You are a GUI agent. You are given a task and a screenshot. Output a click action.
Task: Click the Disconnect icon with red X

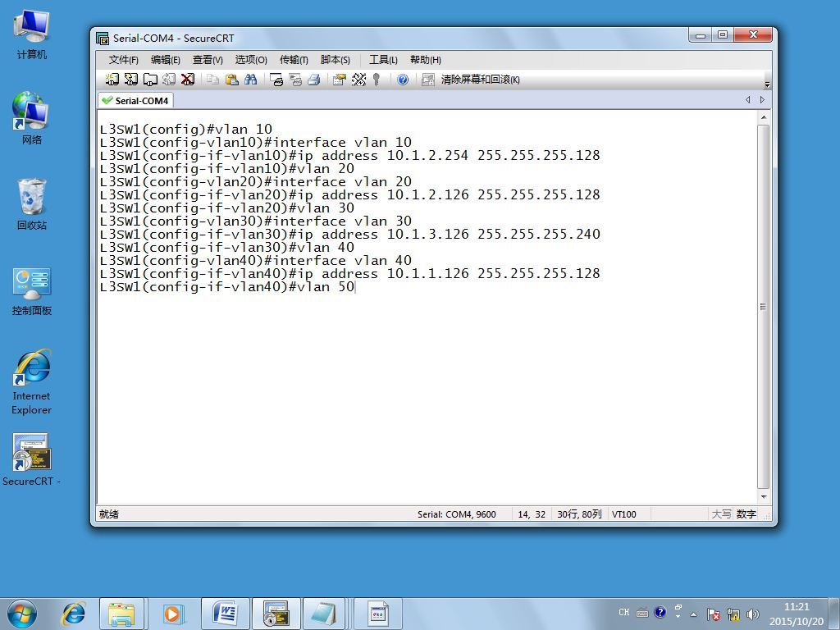click(188, 80)
